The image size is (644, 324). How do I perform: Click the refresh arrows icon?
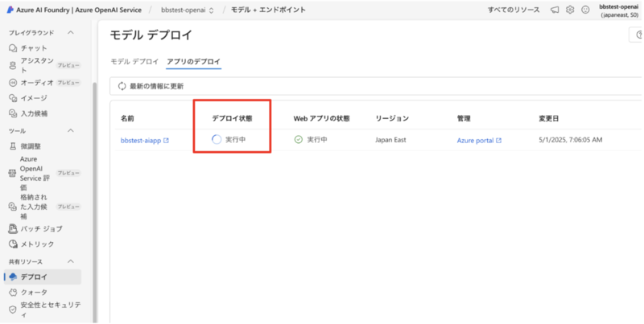coord(122,86)
